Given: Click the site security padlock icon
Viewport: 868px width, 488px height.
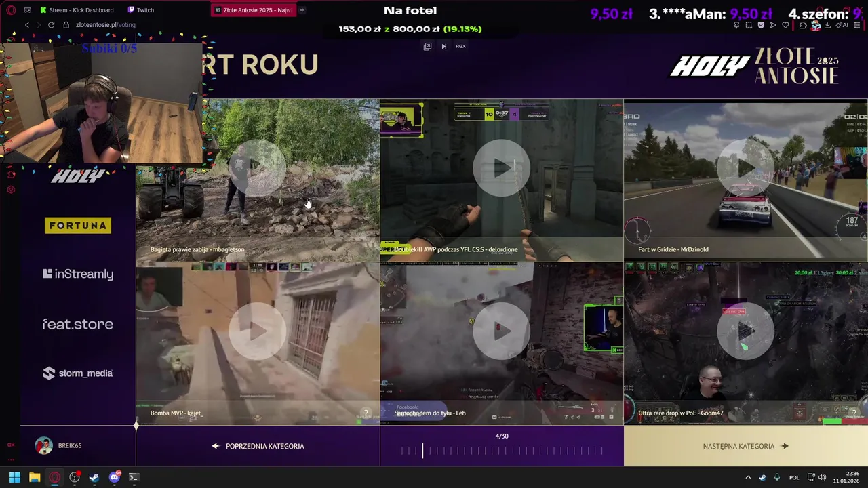Looking at the screenshot, I should click(66, 25).
